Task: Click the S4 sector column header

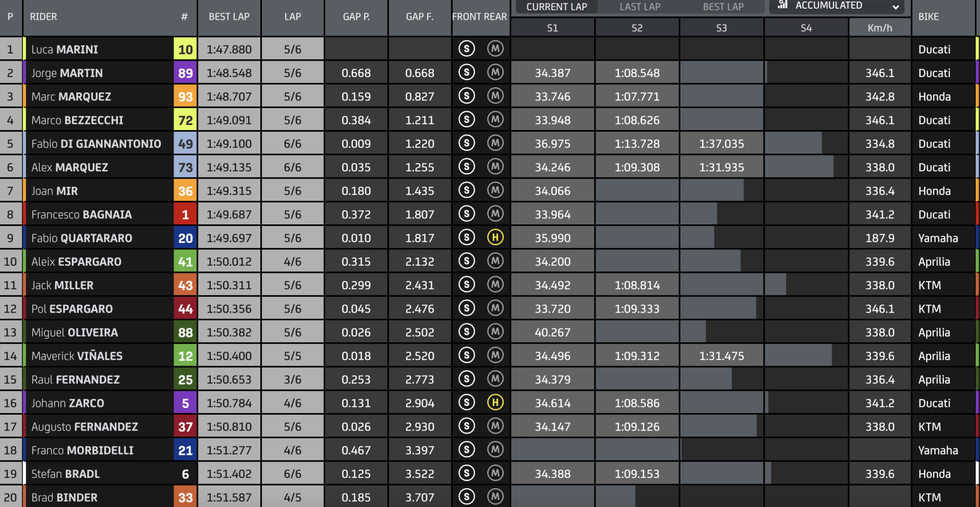Action: 806,28
